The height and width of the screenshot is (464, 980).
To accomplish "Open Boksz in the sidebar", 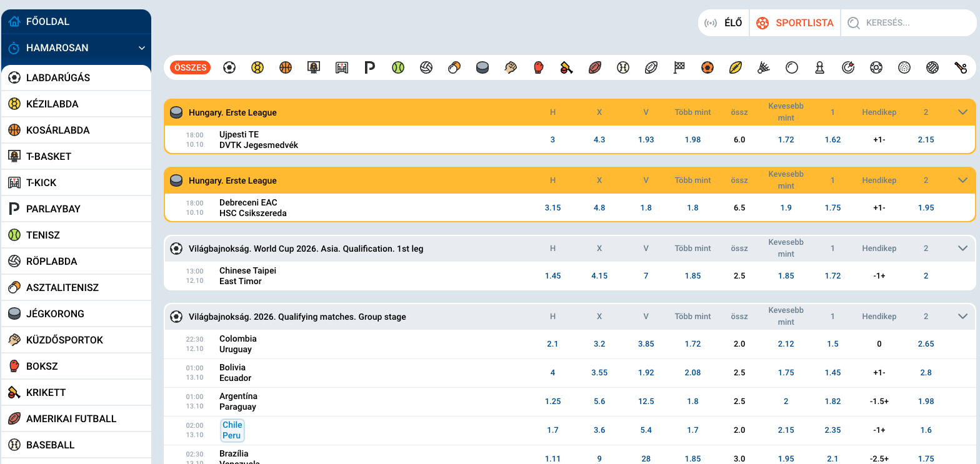I will (76, 367).
